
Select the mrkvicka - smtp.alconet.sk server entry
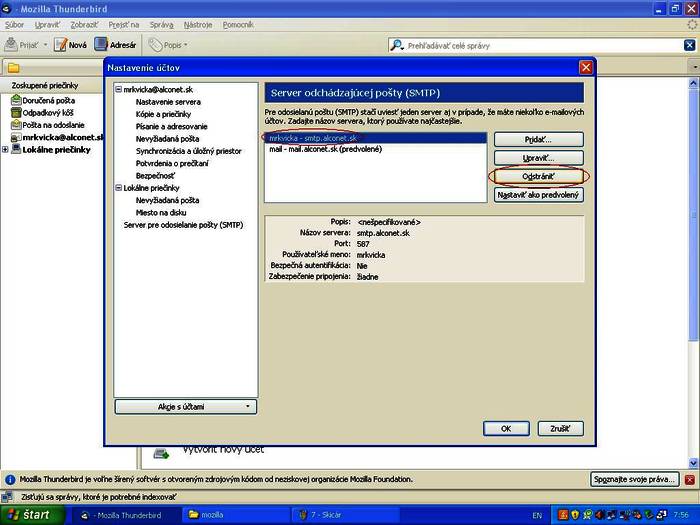(x=375, y=138)
